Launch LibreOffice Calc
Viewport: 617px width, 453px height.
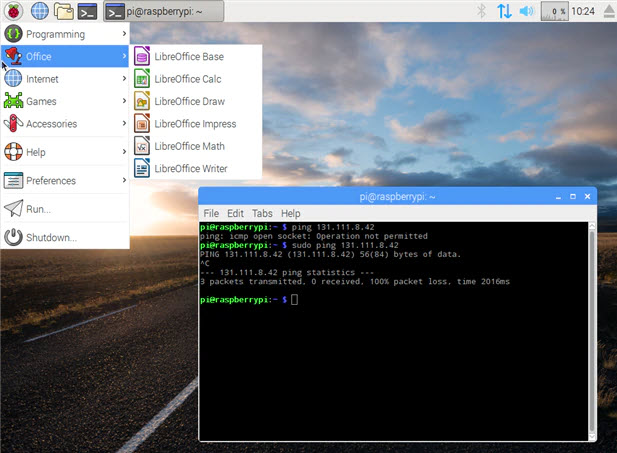coord(196,79)
